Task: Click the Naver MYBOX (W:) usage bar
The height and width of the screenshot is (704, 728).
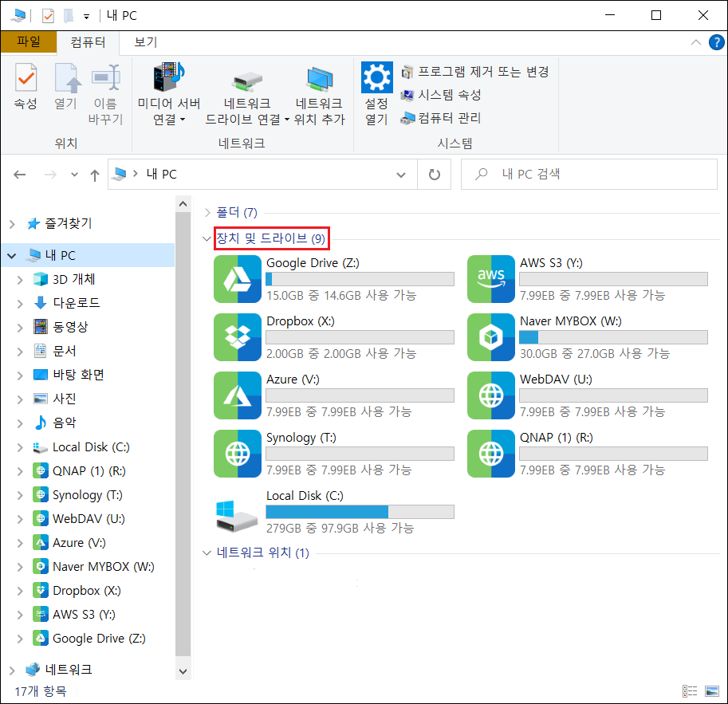Action: pos(613,337)
